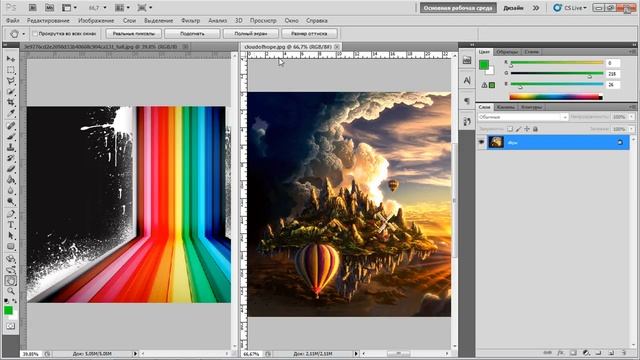Switch to the Образцы tab

507,52
